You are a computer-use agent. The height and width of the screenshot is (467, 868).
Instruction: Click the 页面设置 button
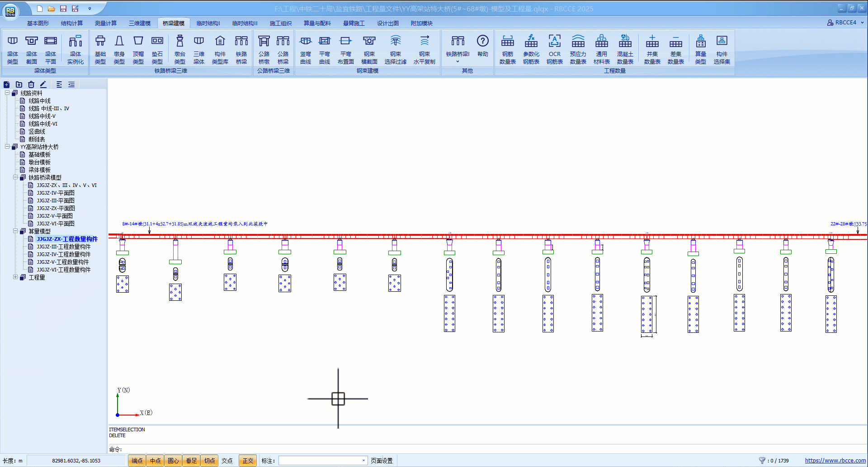(382, 461)
